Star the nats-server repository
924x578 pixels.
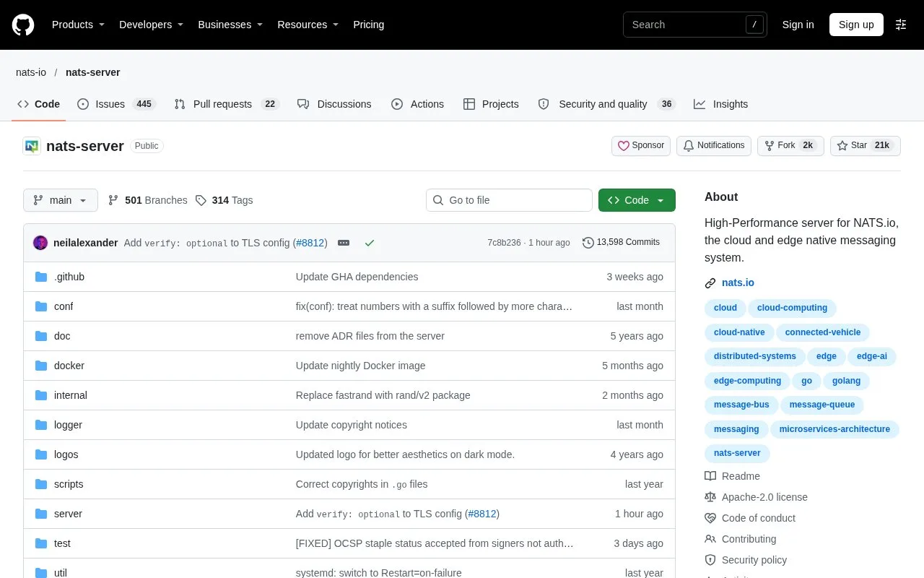pyautogui.click(x=866, y=146)
